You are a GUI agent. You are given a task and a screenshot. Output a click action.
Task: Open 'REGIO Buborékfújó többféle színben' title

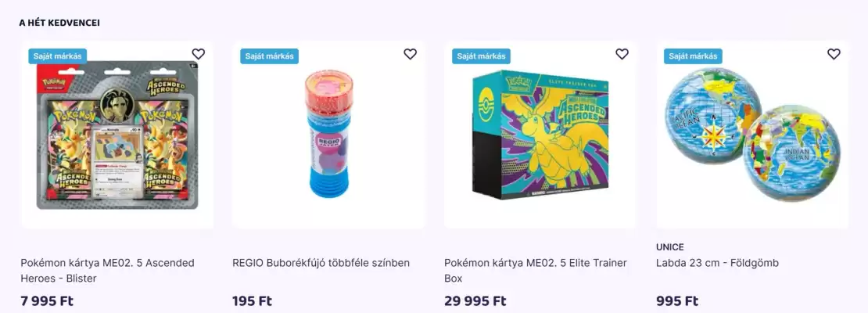tap(321, 263)
